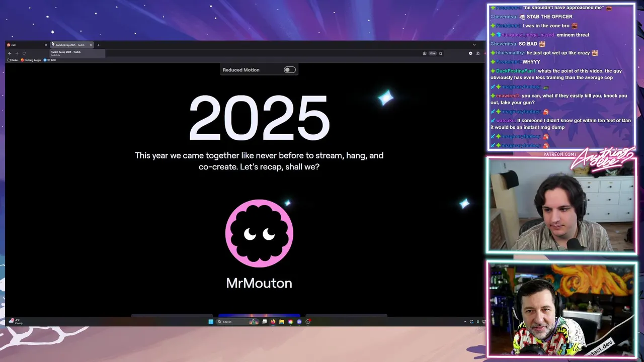
Task: Click the 170% zoom indicator
Action: click(432, 53)
